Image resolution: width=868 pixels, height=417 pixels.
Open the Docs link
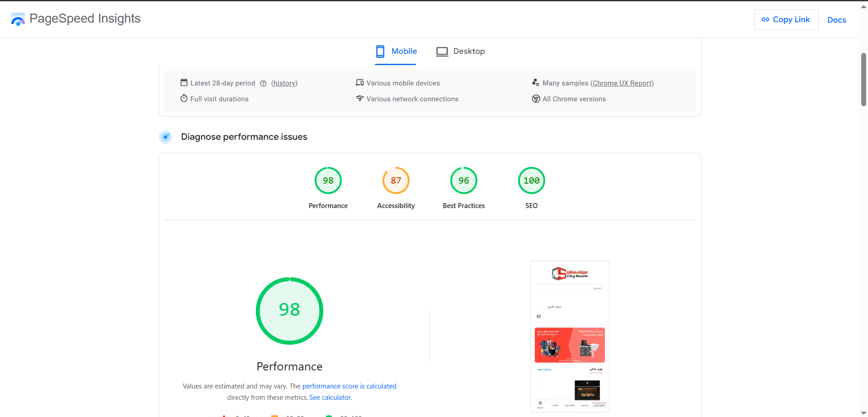click(836, 20)
